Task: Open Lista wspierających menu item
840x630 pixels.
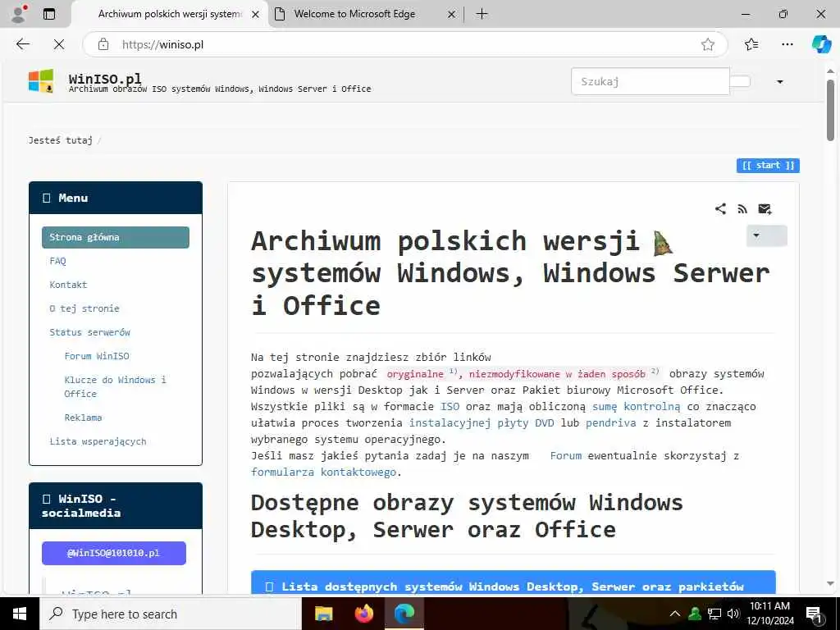Action: [x=98, y=441]
